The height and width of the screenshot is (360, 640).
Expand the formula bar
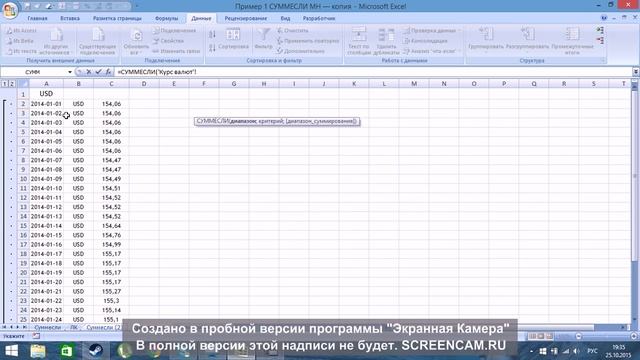[636, 72]
